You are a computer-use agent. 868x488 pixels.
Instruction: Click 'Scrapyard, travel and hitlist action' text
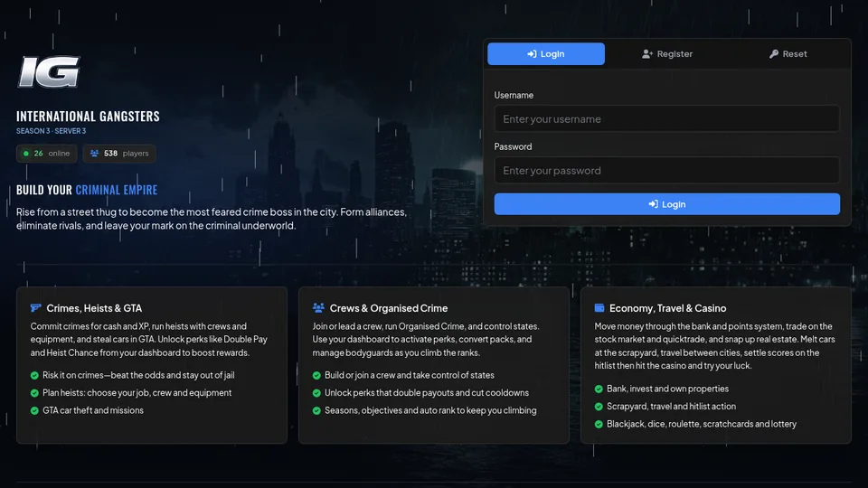[x=672, y=406]
